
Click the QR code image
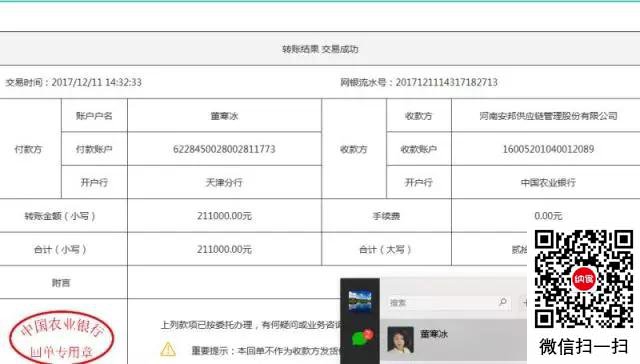coord(584,279)
